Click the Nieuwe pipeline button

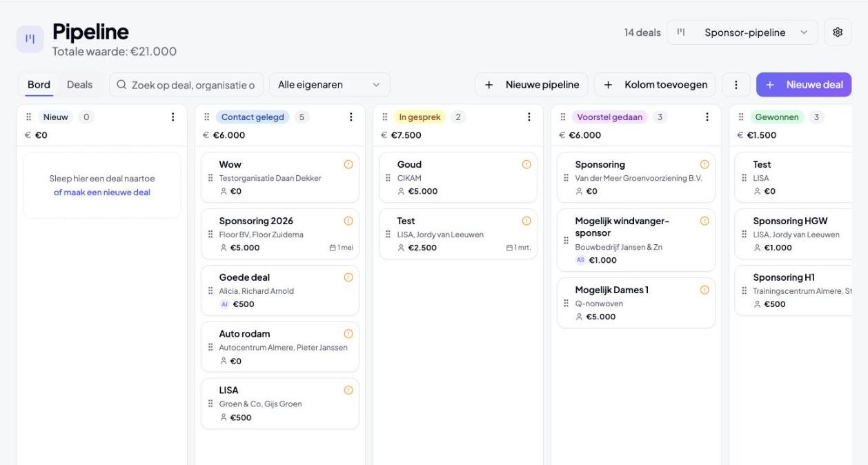point(531,85)
